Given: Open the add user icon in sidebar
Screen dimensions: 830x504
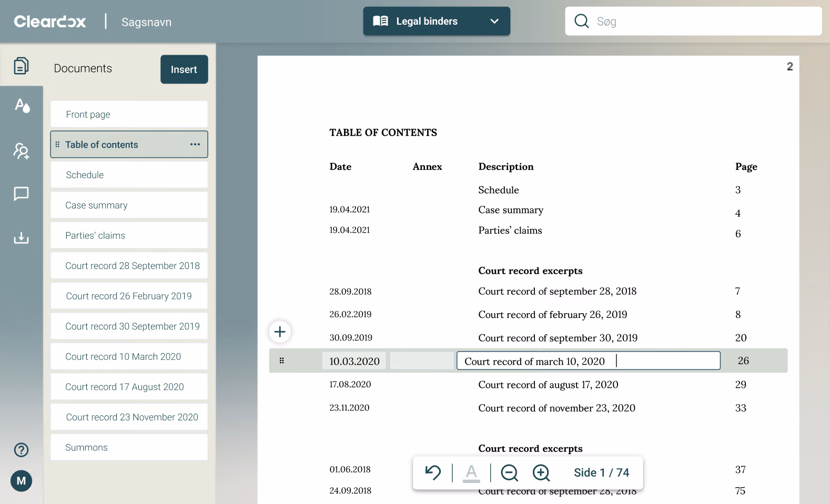Looking at the screenshot, I should tap(21, 151).
